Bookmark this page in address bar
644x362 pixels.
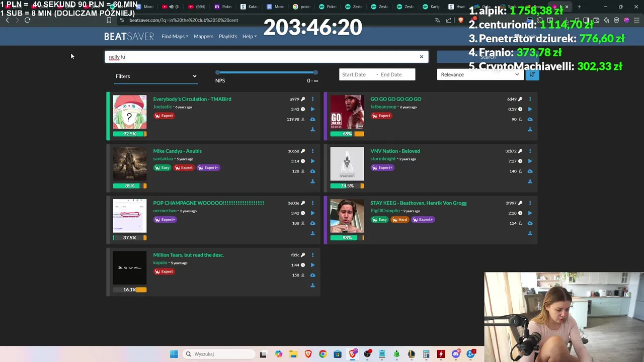[x=109, y=20]
